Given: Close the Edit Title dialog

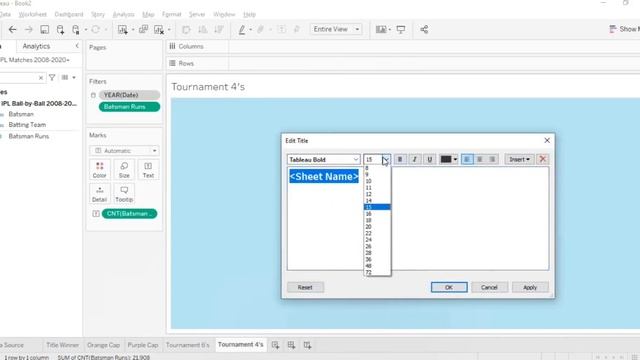Looking at the screenshot, I should [x=547, y=140].
